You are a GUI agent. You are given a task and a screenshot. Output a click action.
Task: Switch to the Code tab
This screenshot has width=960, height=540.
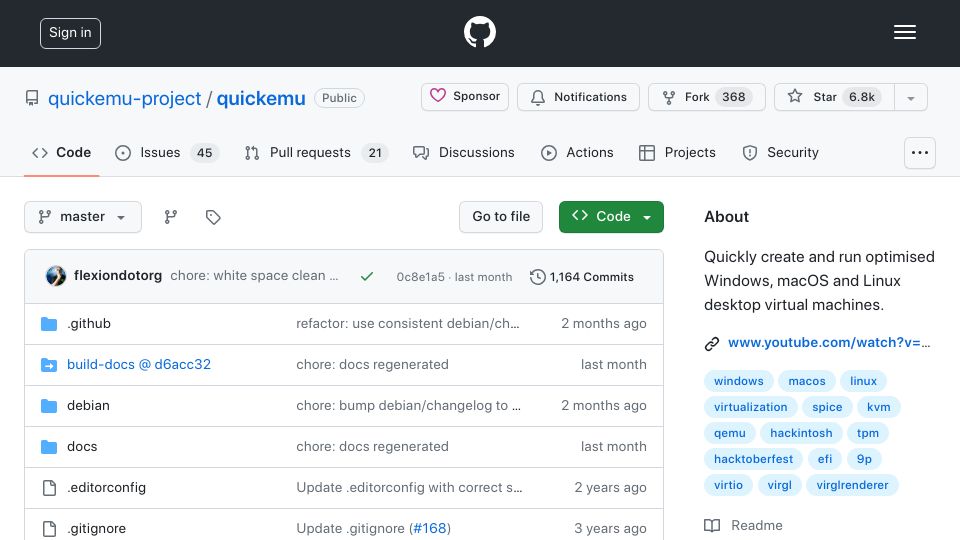pos(61,152)
